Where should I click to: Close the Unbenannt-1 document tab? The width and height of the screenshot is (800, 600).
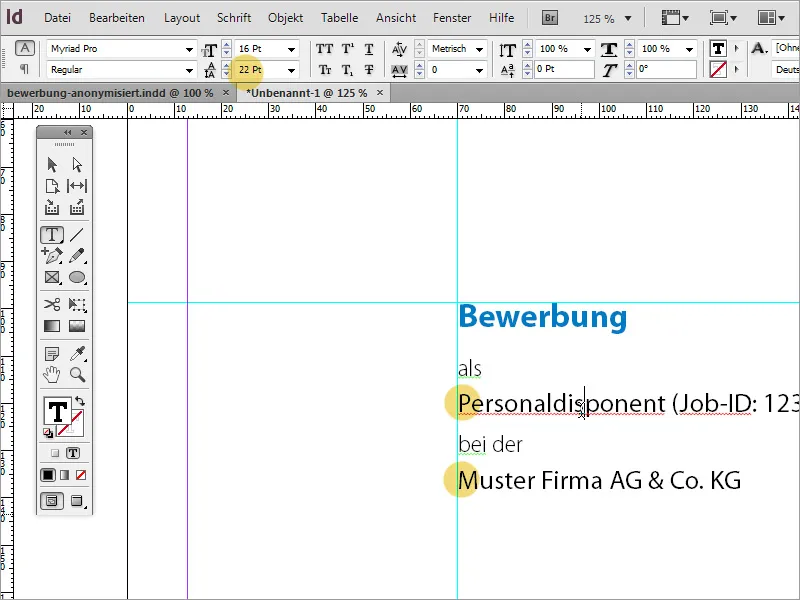tap(380, 93)
